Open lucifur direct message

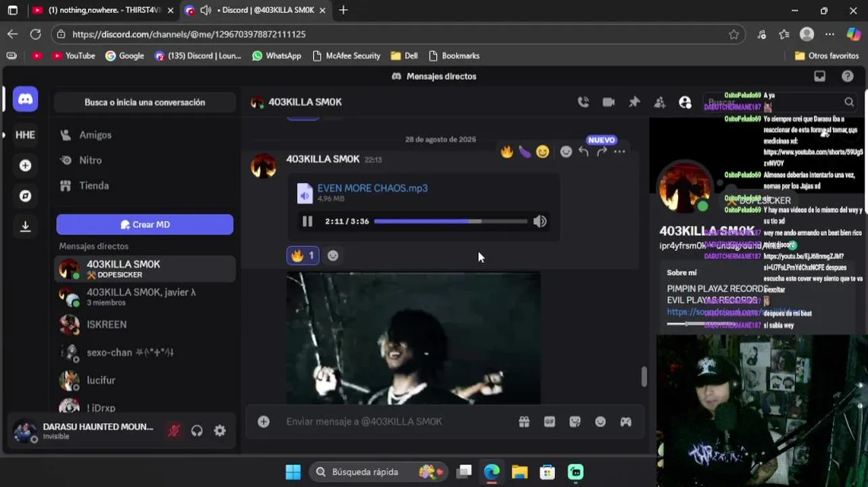click(x=145, y=380)
